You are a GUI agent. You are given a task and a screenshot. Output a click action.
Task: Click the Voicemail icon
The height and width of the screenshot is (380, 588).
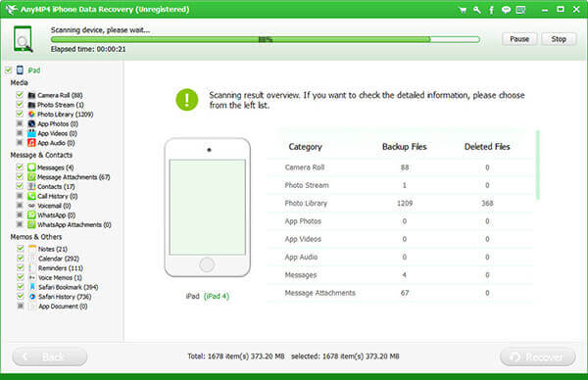(x=31, y=206)
